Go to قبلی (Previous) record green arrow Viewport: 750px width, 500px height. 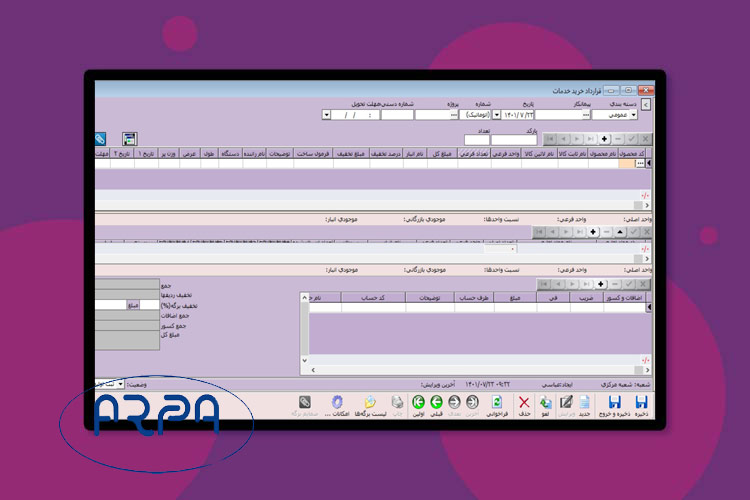(x=437, y=403)
